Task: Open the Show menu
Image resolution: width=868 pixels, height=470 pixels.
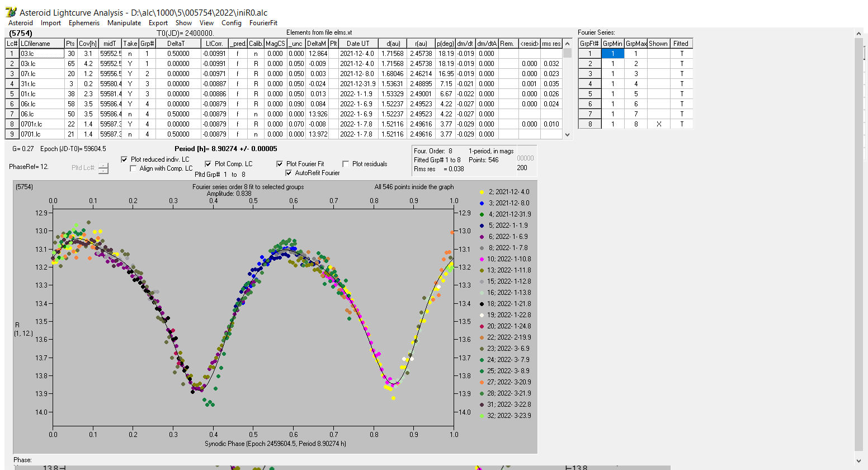Action: 183,23
